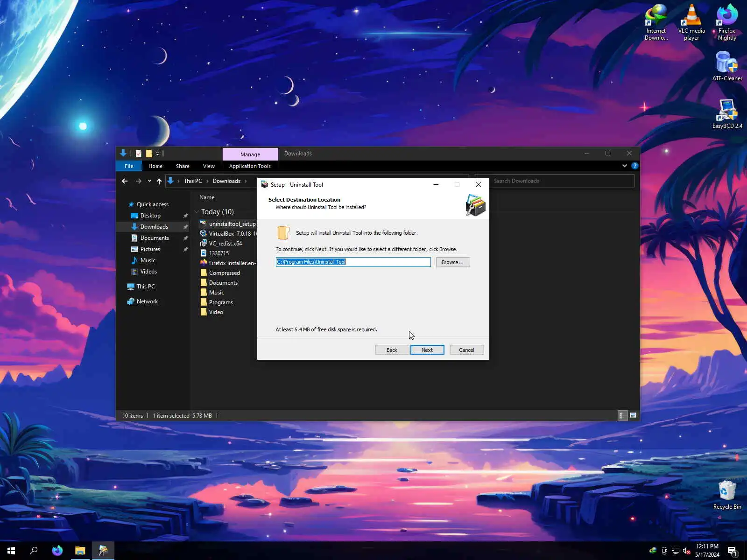The image size is (747, 560).
Task: Select the Firefox Nightly desktop icon
Action: click(727, 23)
